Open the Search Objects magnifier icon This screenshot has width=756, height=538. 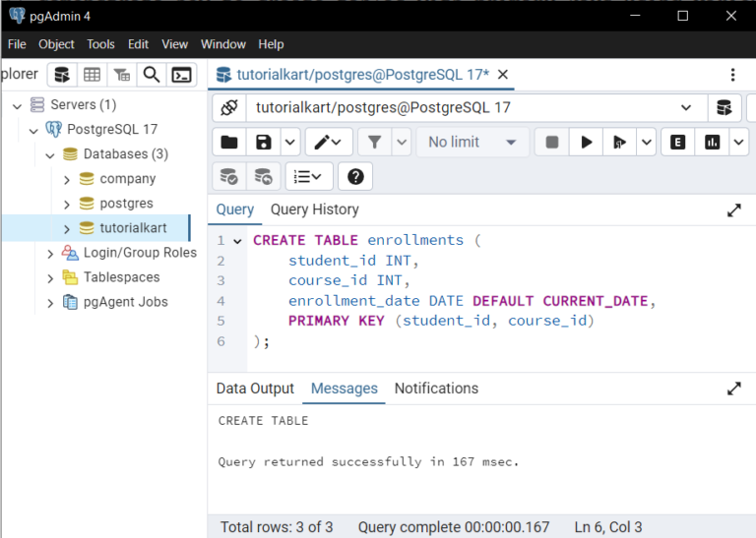(152, 75)
